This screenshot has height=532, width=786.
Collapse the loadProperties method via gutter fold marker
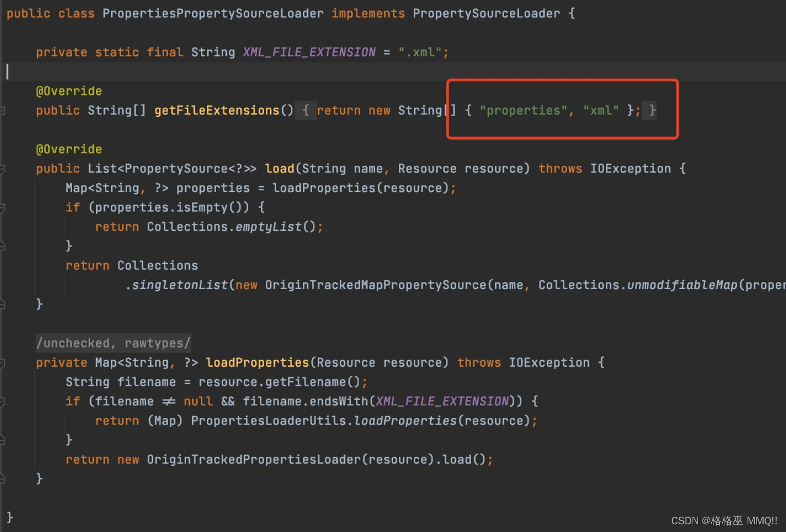point(2,363)
